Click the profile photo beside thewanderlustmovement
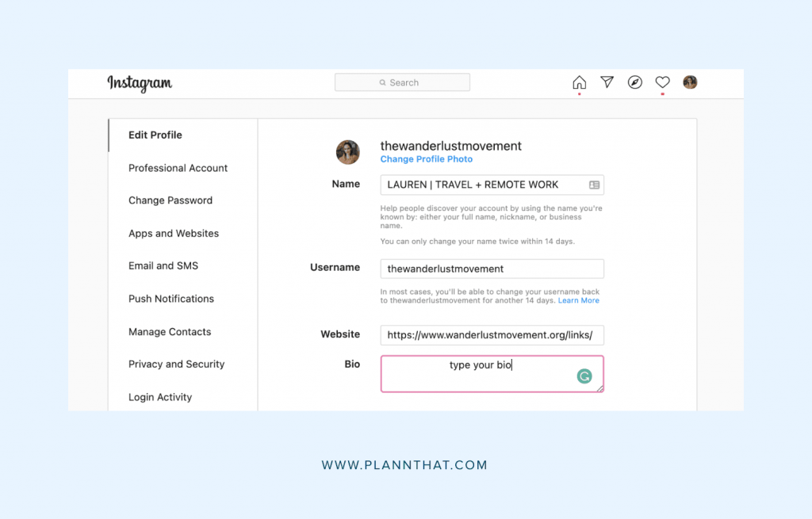 [x=347, y=152]
